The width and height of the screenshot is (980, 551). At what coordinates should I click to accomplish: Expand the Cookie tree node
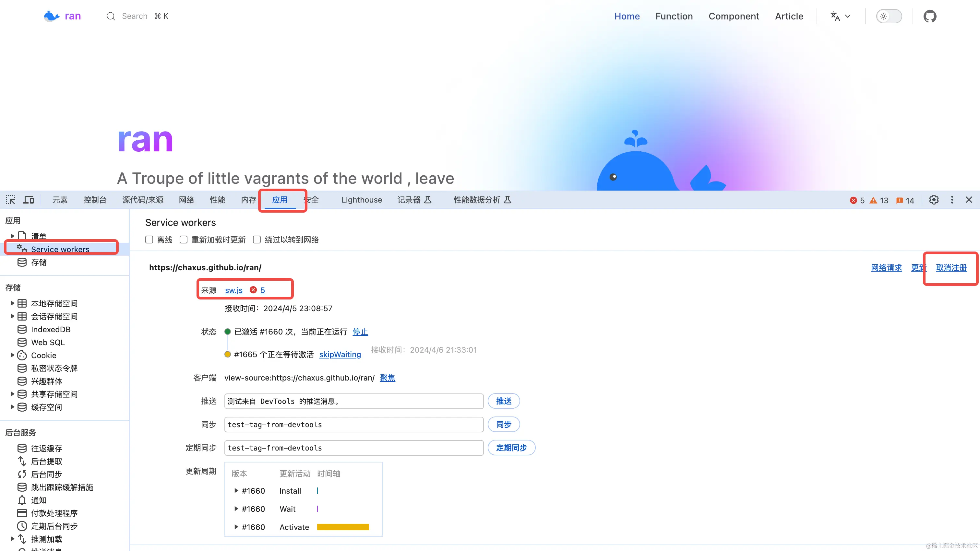point(13,355)
